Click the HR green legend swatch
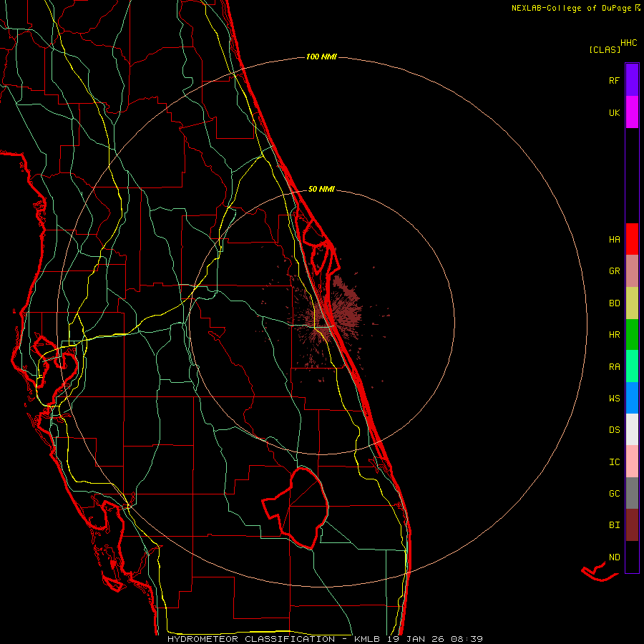The height and width of the screenshot is (644, 644). (632, 335)
